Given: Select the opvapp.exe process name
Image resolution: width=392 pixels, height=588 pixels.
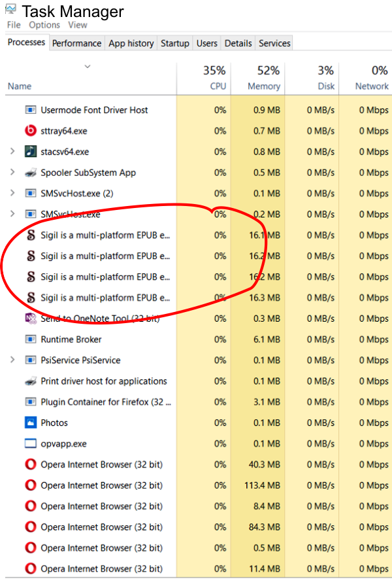Looking at the screenshot, I should (64, 444).
